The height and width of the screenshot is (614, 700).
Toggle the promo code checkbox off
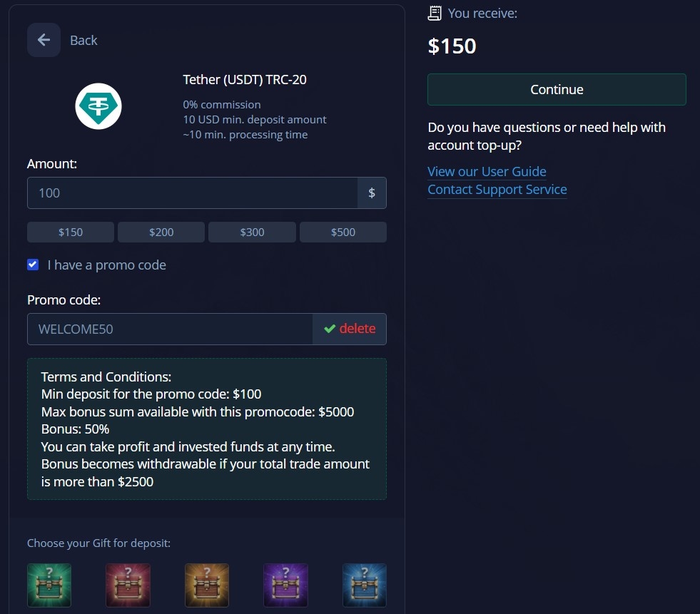[x=33, y=264]
